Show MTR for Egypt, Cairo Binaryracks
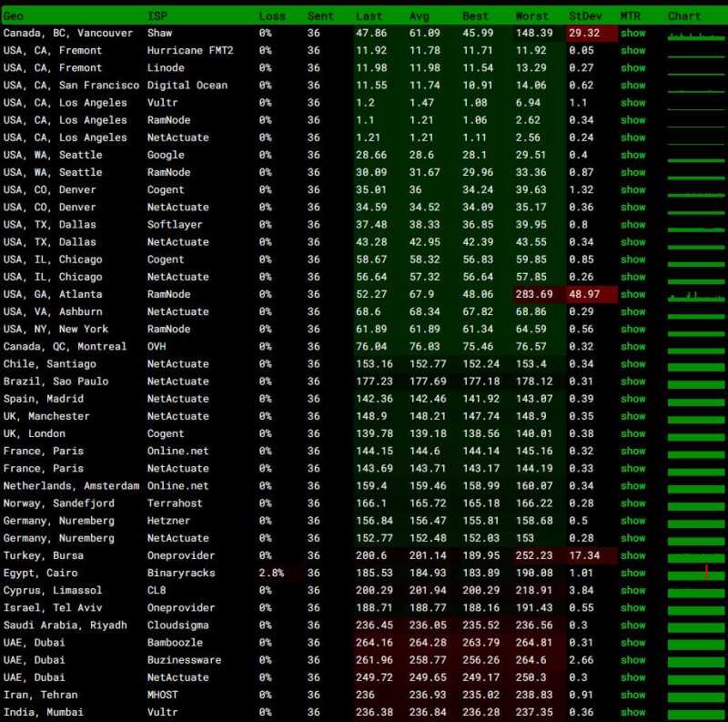The width and height of the screenshot is (728, 722). point(632,574)
